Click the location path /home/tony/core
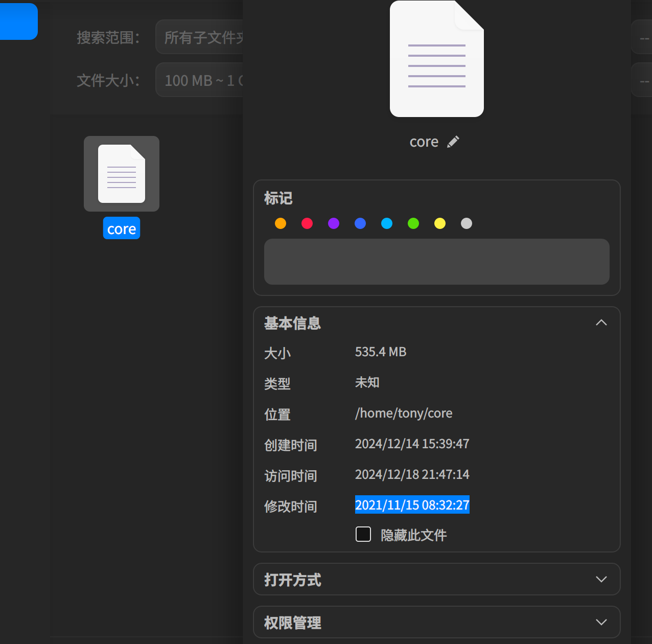 (x=404, y=413)
